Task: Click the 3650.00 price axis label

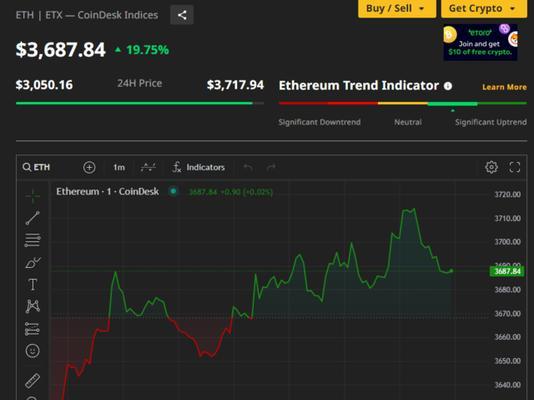Action: pyautogui.click(x=507, y=361)
